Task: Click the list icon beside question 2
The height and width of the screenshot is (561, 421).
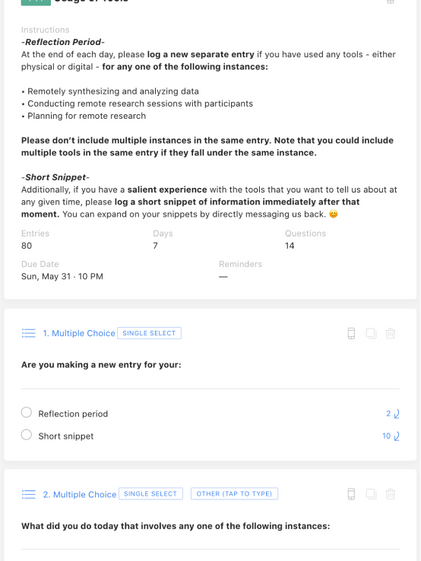Action: (29, 494)
